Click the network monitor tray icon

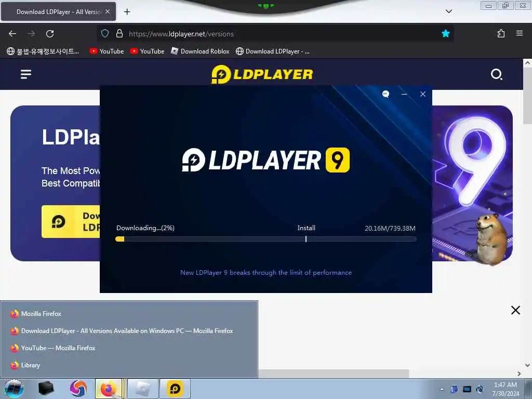(467, 389)
